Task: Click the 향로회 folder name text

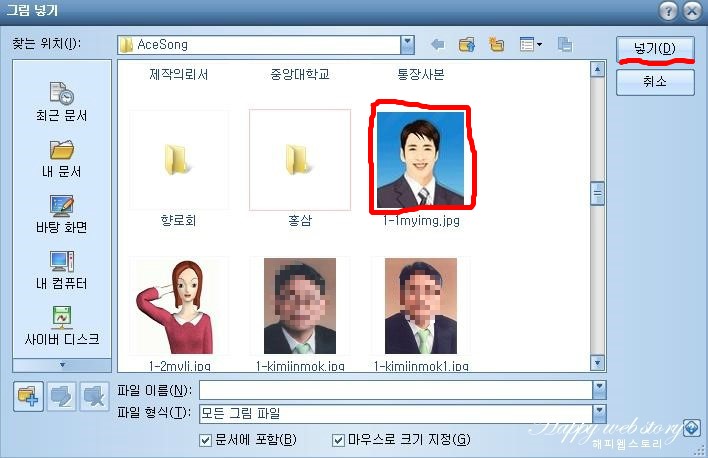Action: pyautogui.click(x=179, y=220)
